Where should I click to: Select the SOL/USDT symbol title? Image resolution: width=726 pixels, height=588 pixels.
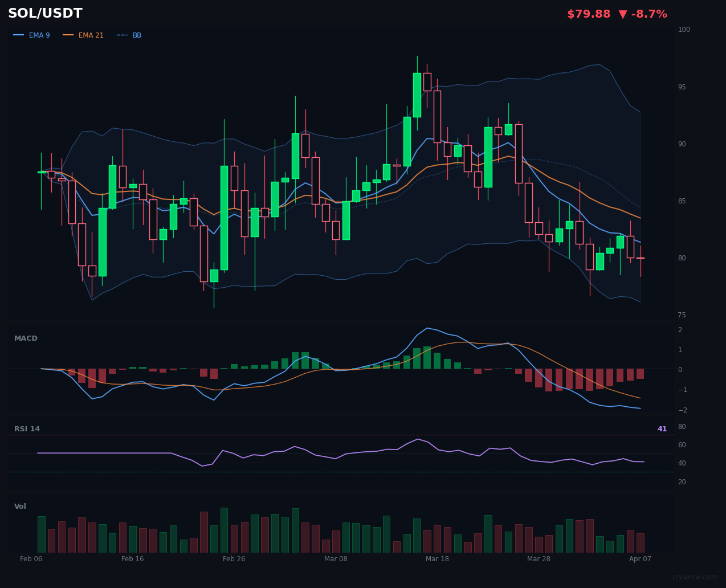point(44,13)
